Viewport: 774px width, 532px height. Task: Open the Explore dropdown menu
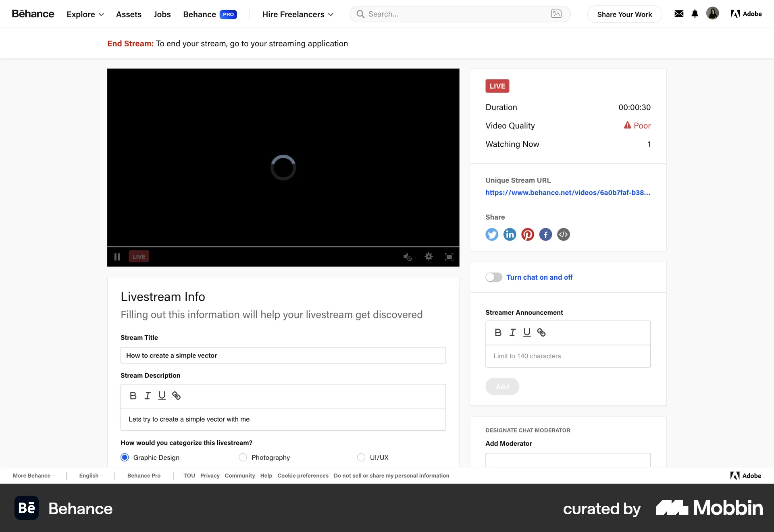pyautogui.click(x=85, y=14)
